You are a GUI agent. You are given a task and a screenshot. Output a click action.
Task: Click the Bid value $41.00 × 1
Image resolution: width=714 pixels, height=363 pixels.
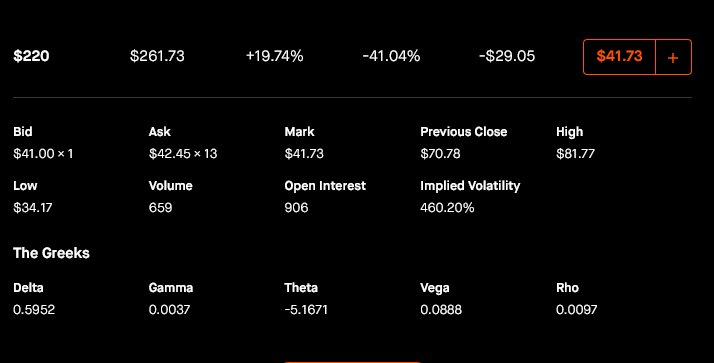pyautogui.click(x=43, y=153)
